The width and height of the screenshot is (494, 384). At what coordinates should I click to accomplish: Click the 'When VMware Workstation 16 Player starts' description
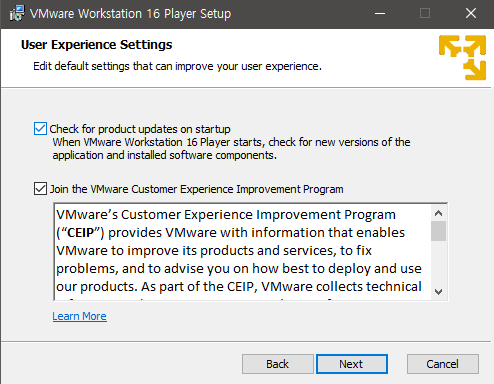pyautogui.click(x=231, y=149)
